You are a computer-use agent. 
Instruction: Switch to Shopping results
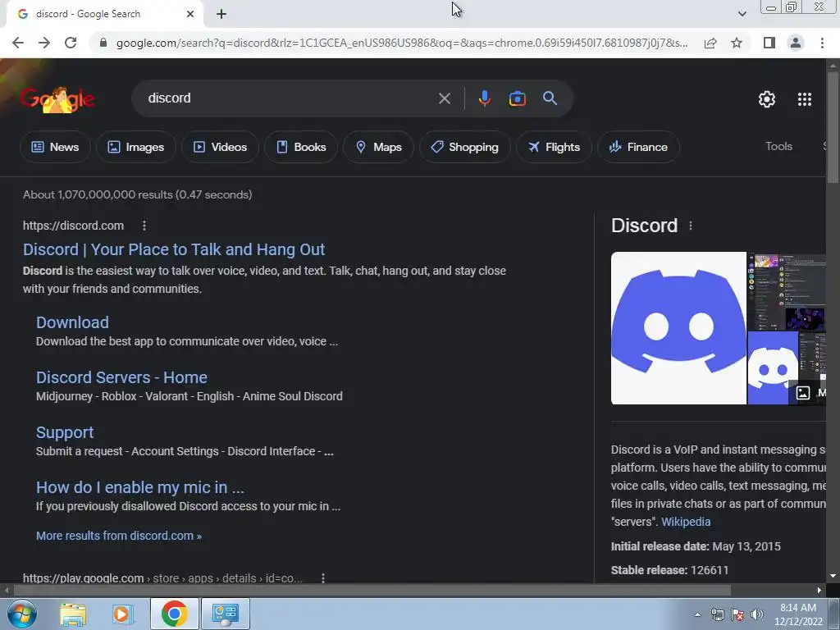[465, 147]
